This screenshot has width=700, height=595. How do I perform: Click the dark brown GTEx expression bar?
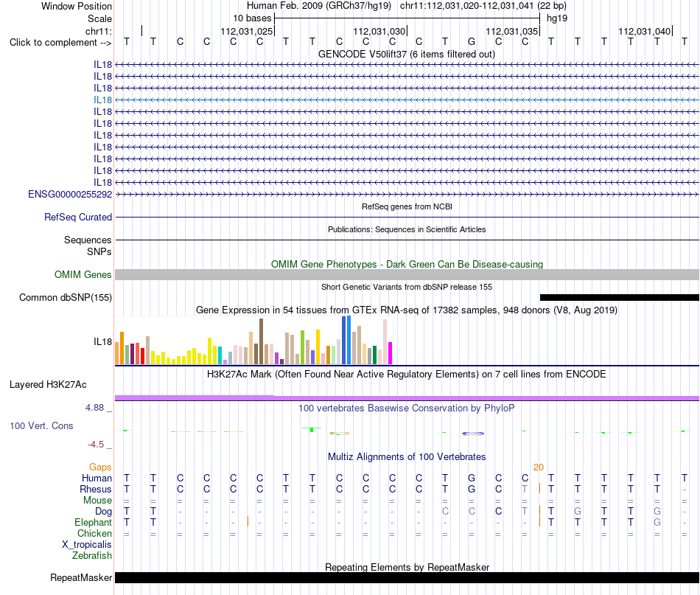[x=261, y=341]
